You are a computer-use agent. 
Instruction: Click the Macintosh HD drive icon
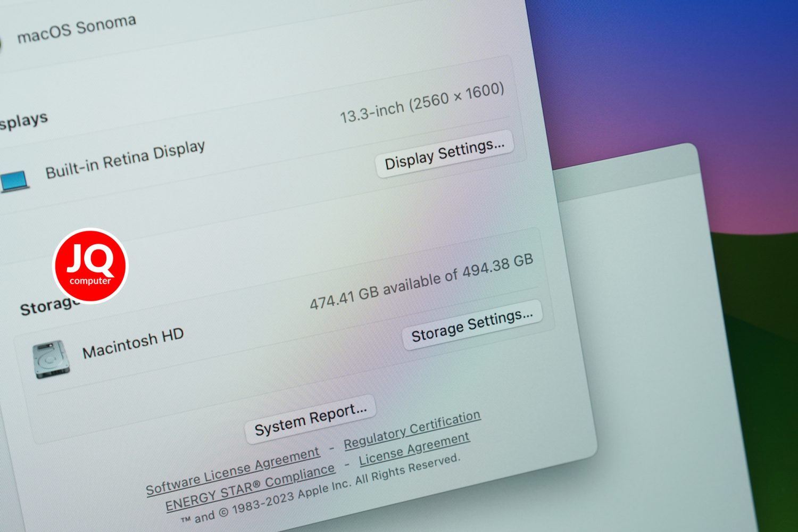51,359
